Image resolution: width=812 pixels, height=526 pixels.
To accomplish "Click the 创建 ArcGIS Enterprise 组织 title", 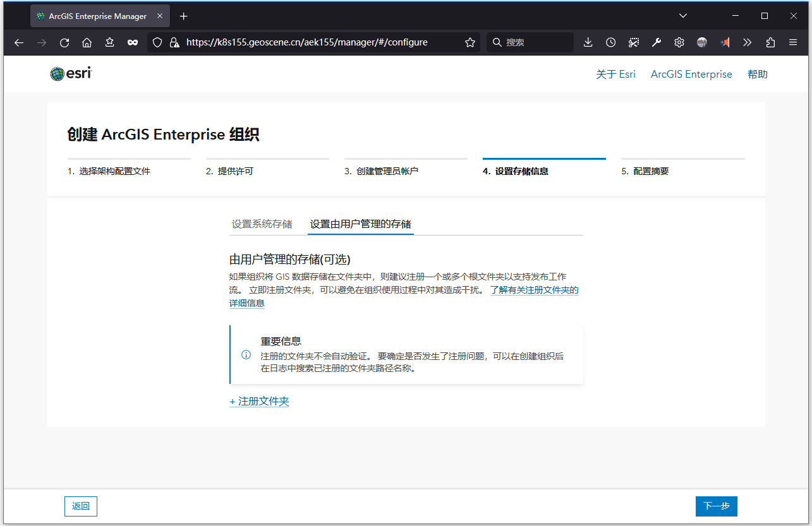I will tap(163, 134).
